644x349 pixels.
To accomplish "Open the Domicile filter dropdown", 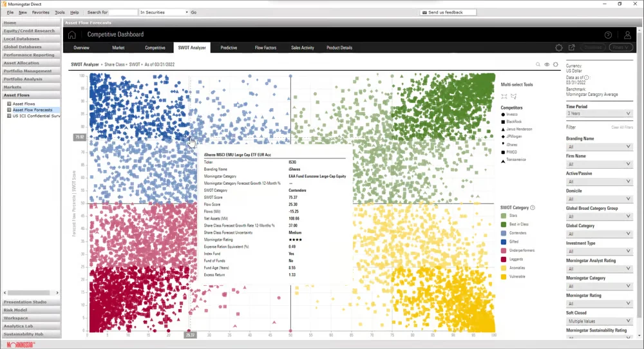I will tap(599, 199).
